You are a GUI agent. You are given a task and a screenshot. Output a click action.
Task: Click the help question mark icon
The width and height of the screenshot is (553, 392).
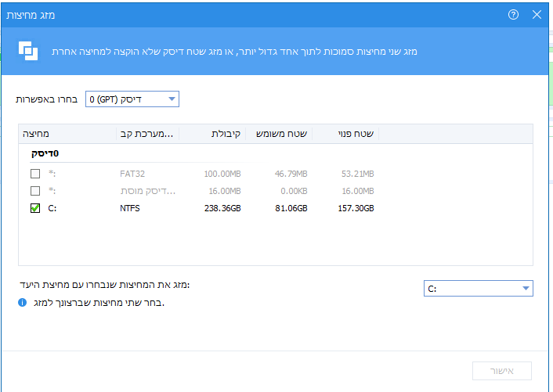(514, 15)
